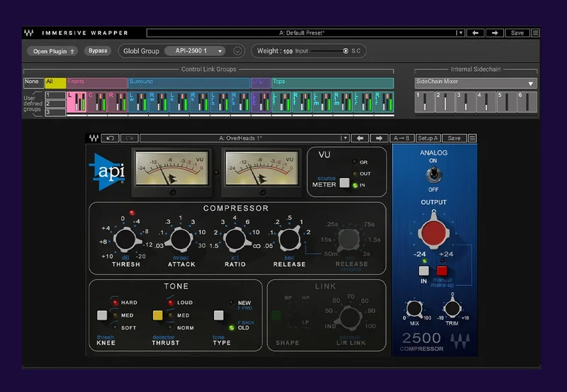Click the link dot between VU meters
The image size is (567, 392).
click(x=217, y=173)
